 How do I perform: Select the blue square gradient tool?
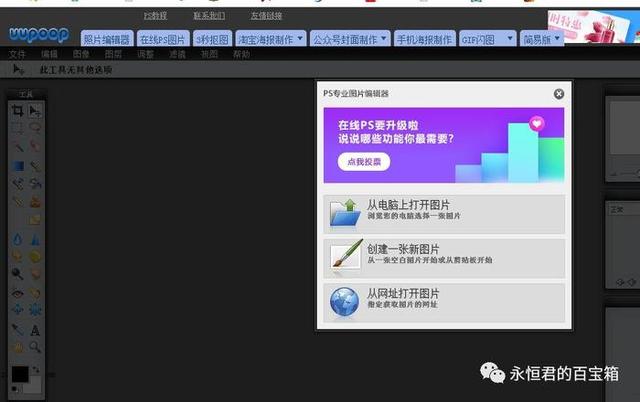(17, 166)
